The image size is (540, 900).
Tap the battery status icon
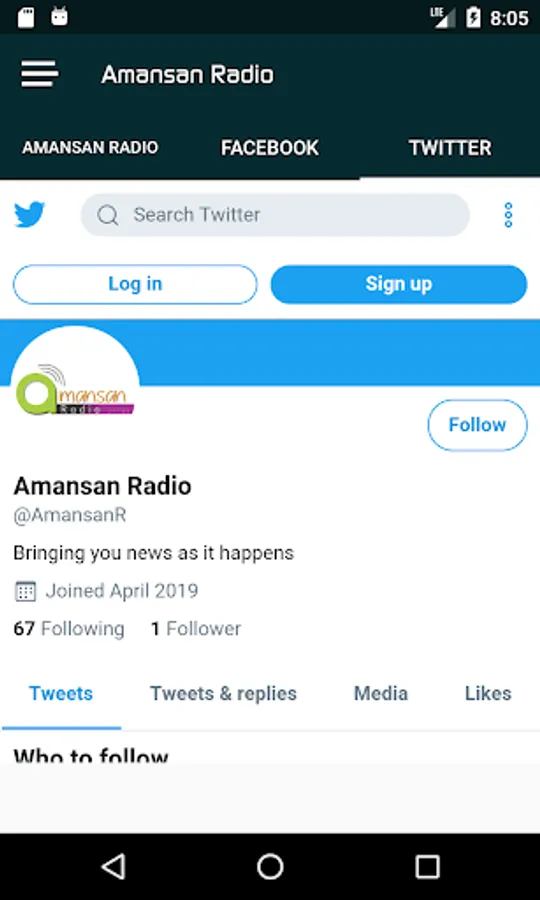tap(473, 17)
